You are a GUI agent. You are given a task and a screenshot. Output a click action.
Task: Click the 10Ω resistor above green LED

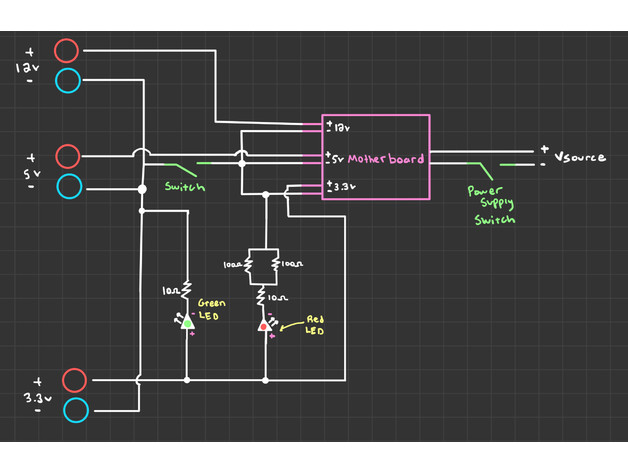tap(187, 292)
